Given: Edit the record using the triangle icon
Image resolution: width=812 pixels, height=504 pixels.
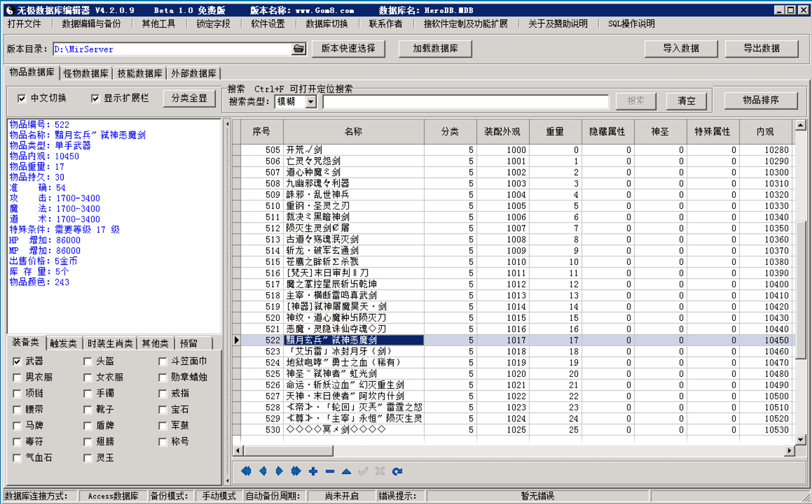Looking at the screenshot, I should [x=346, y=472].
